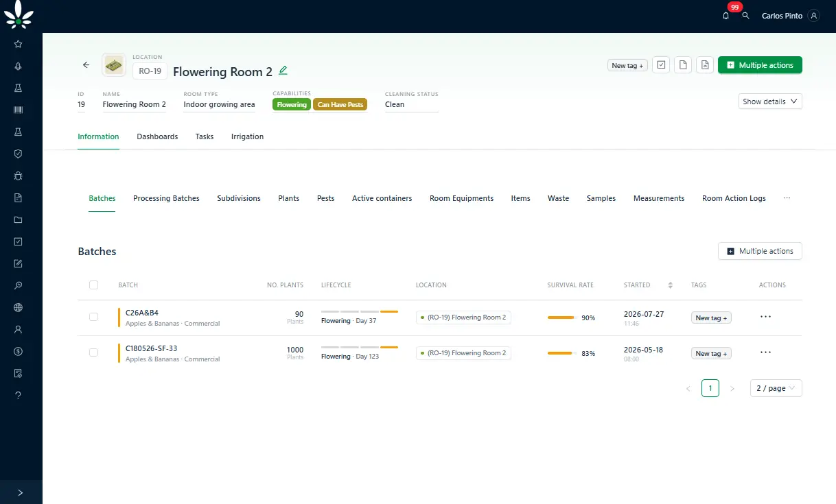Viewport: 836px width, 504px height.
Task: Toggle the select-all checkbox in Batches header
Action: click(x=93, y=285)
